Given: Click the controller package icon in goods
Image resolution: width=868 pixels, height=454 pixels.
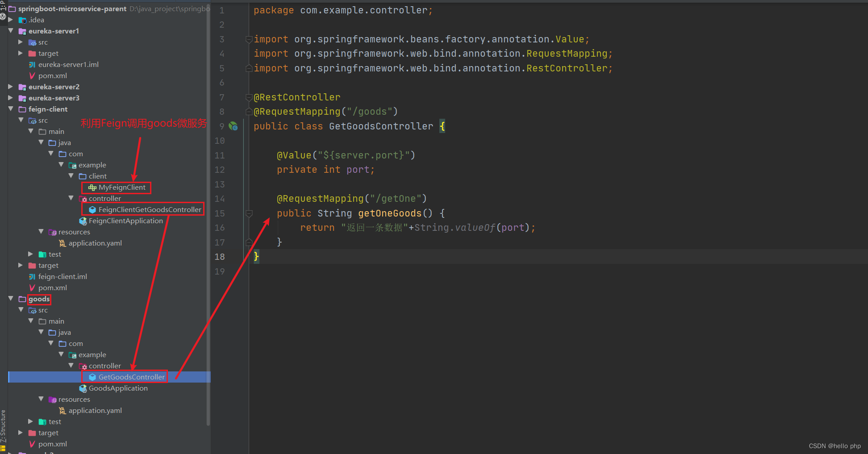Looking at the screenshot, I should pyautogui.click(x=83, y=366).
